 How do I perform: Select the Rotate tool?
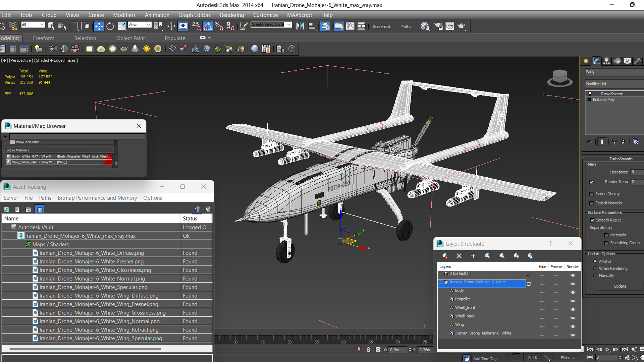point(110,26)
